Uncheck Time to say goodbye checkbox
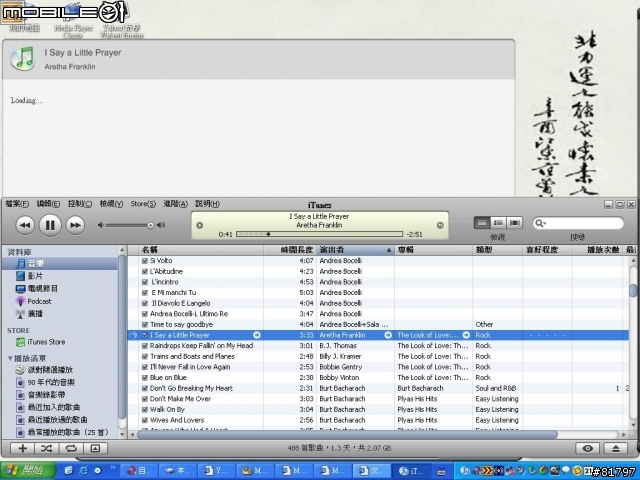This screenshot has width=640, height=480. pyautogui.click(x=144, y=324)
